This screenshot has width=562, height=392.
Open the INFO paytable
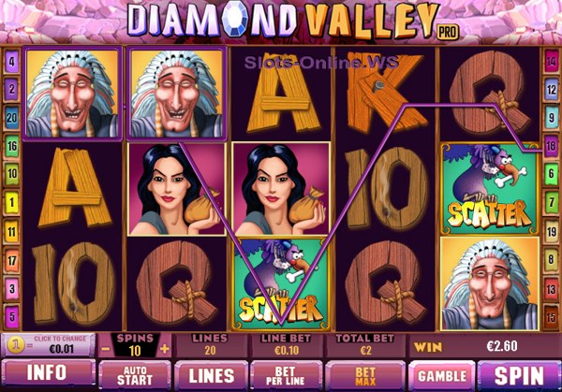click(x=48, y=373)
